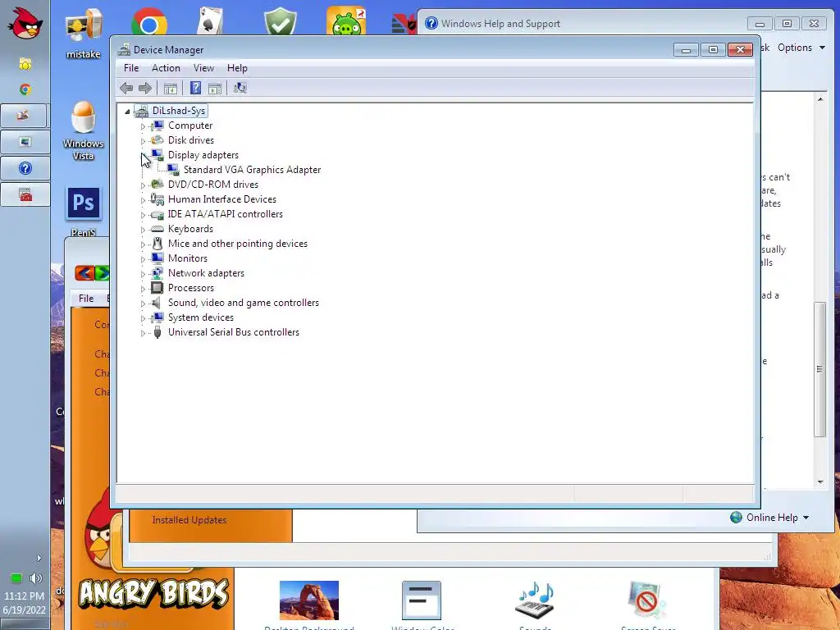Select the Monitors label
The image size is (840, 630).
tap(188, 258)
